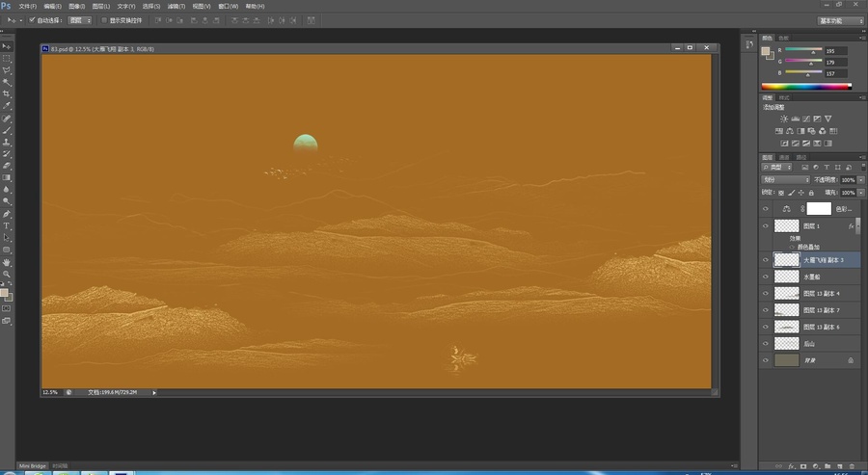Add a Brightness/Contrast adjustment
This screenshot has height=475, width=868.
point(784,119)
